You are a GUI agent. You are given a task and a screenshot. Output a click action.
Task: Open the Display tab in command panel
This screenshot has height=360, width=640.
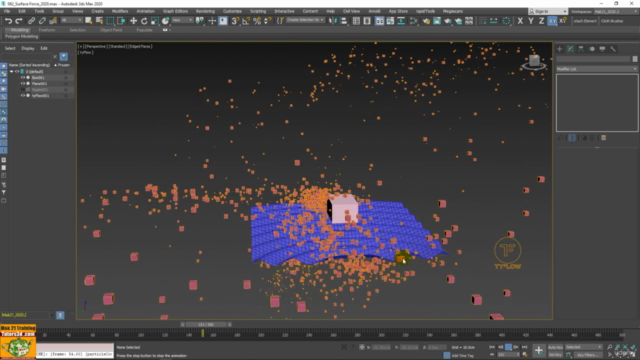pos(602,49)
